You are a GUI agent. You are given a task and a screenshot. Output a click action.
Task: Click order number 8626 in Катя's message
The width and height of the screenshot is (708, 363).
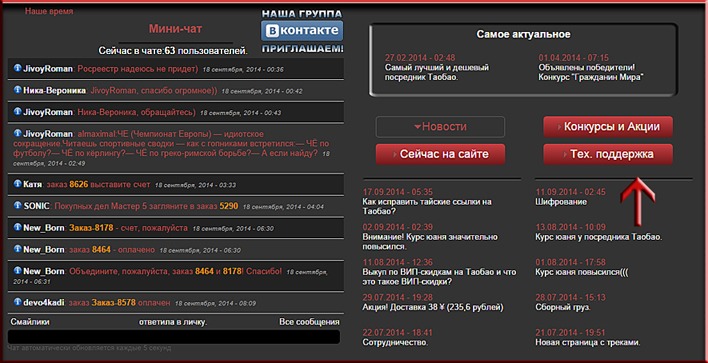point(79,184)
